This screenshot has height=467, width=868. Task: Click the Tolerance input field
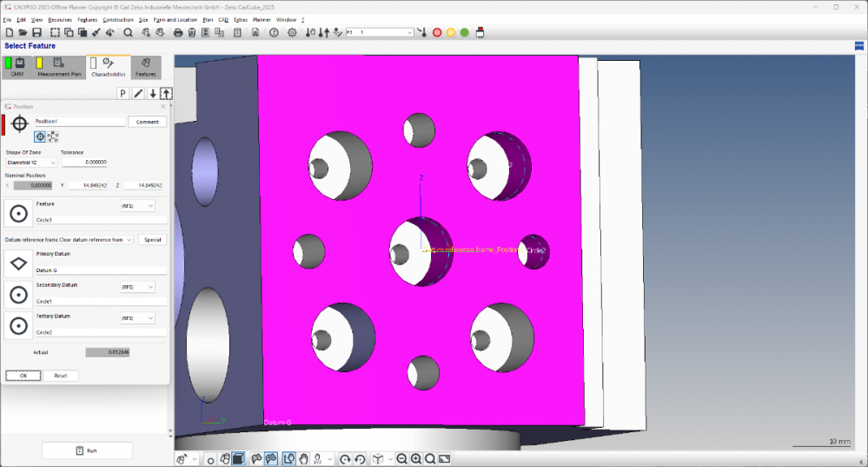coord(84,163)
